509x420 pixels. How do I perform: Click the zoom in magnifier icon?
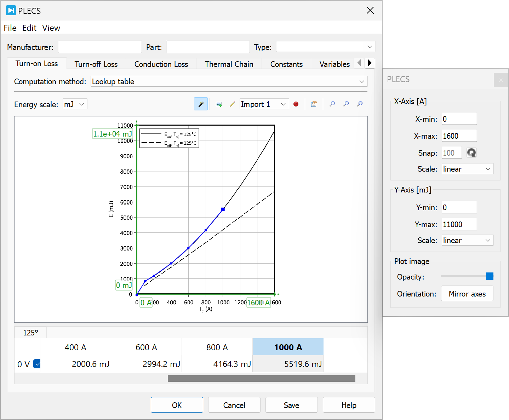point(332,104)
